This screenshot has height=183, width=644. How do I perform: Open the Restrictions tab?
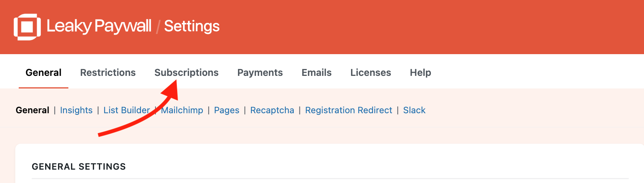pyautogui.click(x=108, y=72)
